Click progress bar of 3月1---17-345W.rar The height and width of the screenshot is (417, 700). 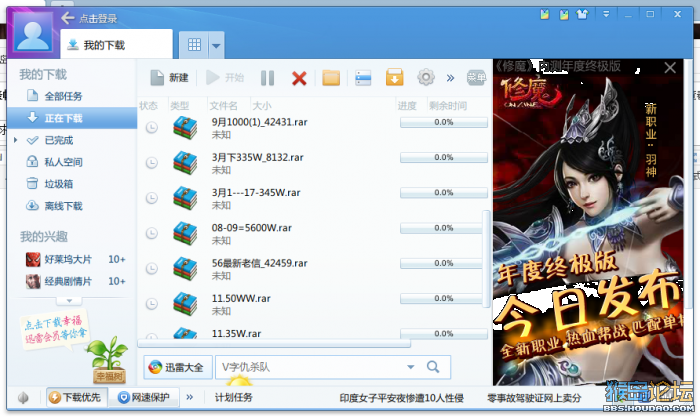(x=444, y=193)
